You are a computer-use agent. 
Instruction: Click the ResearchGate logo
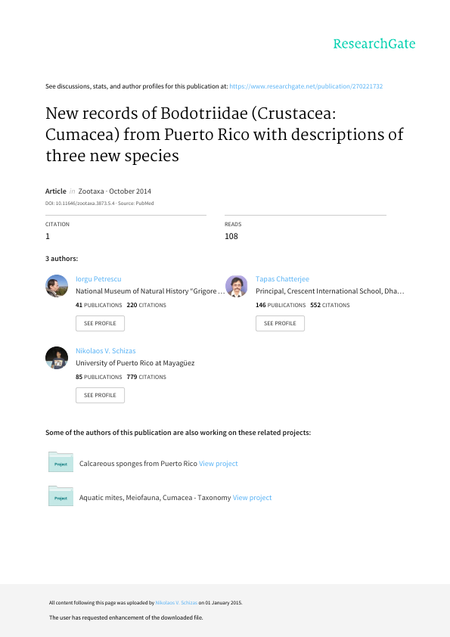pyautogui.click(x=374, y=43)
